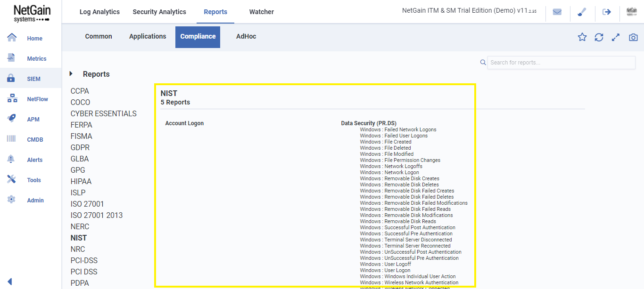Image resolution: width=644 pixels, height=289 pixels.
Task: Collapse the Reports tree triangle
Action: click(71, 74)
